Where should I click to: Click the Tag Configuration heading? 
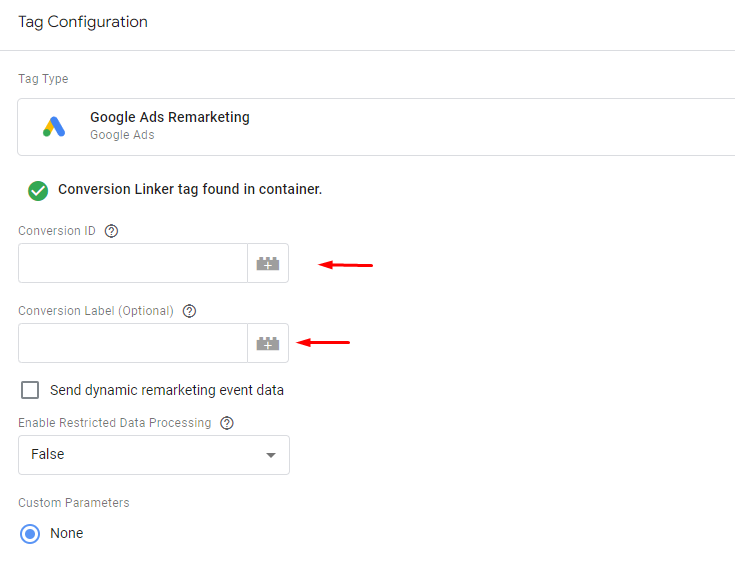click(83, 22)
